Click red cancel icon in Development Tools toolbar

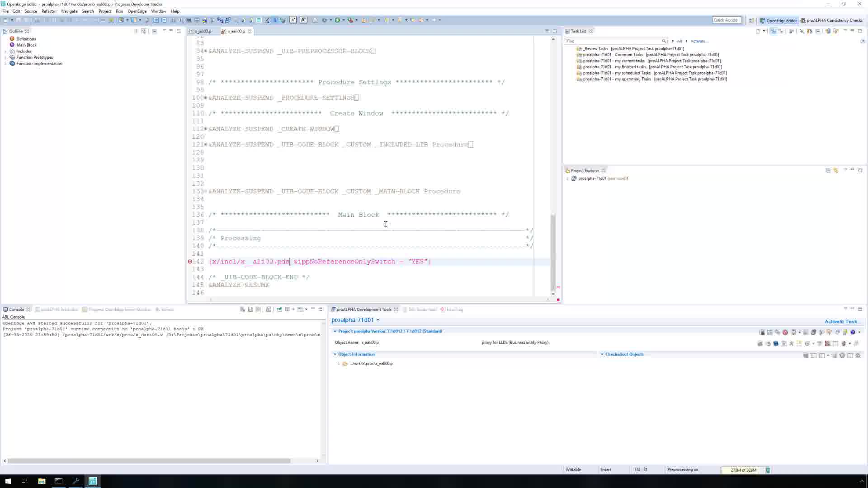785,332
